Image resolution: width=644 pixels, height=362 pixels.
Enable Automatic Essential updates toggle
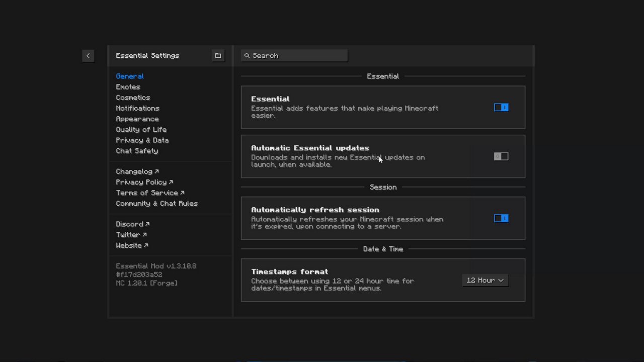(501, 157)
